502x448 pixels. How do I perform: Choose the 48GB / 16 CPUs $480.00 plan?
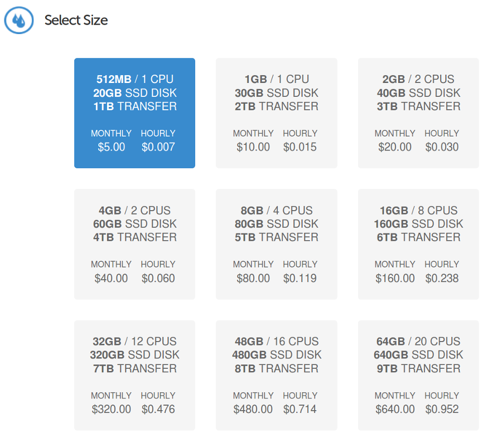(276, 376)
